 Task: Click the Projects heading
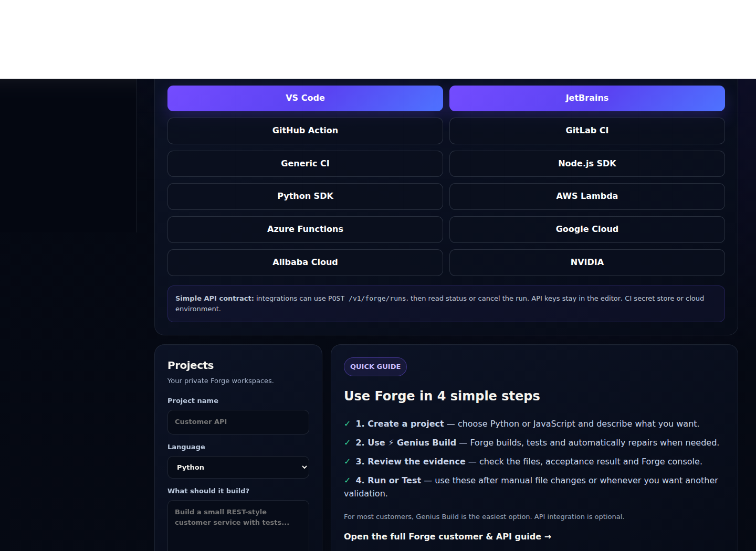(x=191, y=365)
